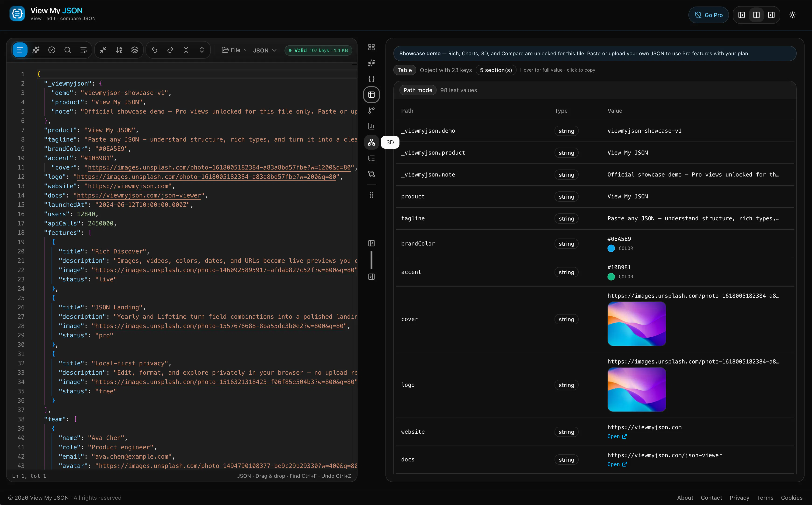Click the minify compress arrows icon
Image resolution: width=812 pixels, height=505 pixels.
pyautogui.click(x=103, y=50)
